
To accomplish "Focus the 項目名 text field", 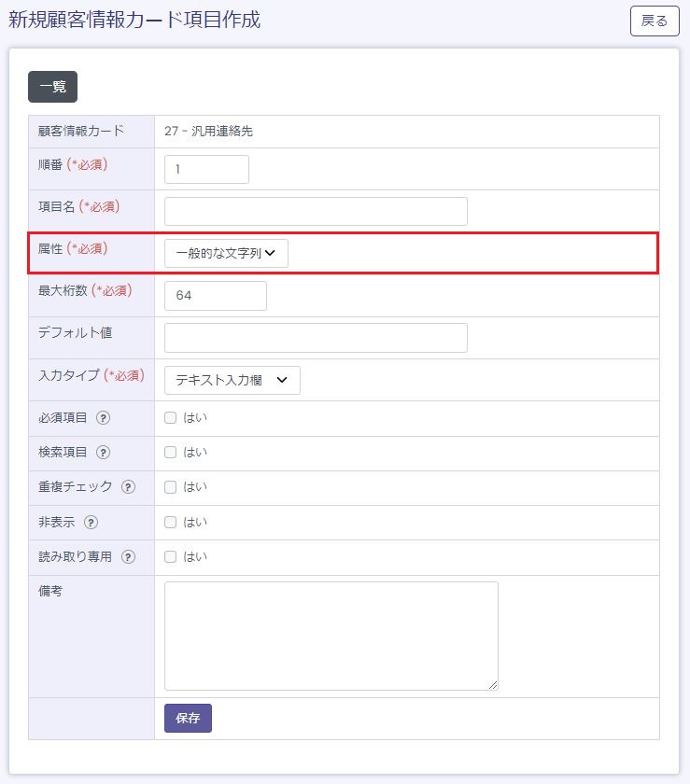I will point(316,211).
